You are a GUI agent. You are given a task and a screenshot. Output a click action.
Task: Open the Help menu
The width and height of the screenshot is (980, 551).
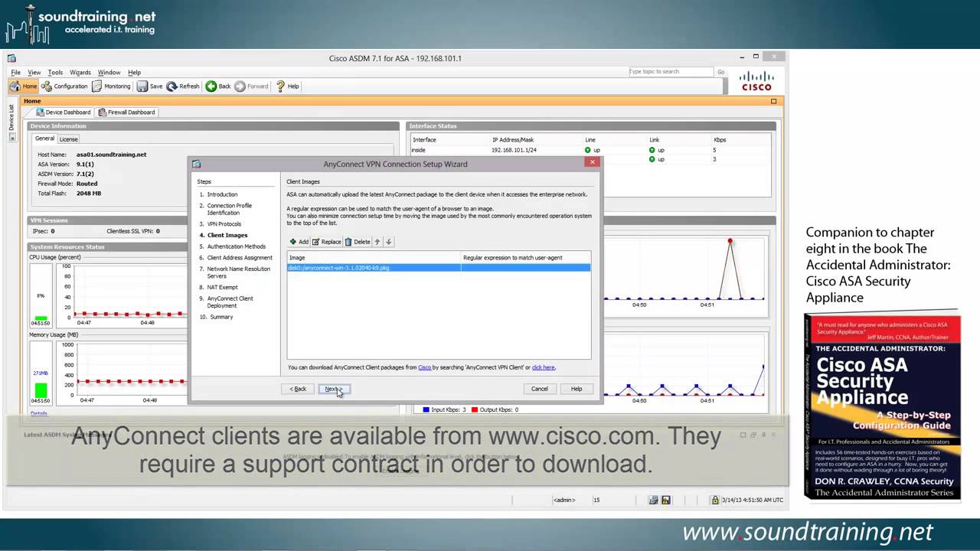(x=134, y=73)
